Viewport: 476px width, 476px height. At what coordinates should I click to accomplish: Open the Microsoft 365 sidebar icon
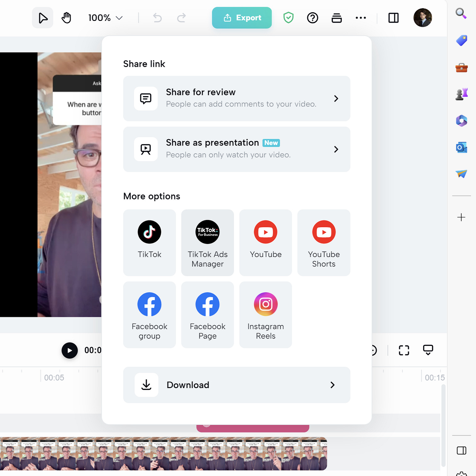[461, 121]
